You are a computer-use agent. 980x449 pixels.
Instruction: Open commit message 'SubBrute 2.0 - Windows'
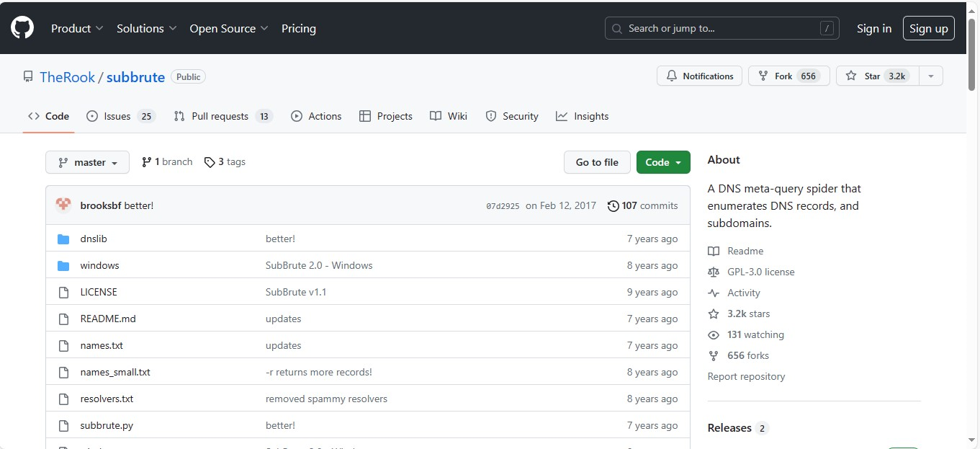click(x=319, y=265)
